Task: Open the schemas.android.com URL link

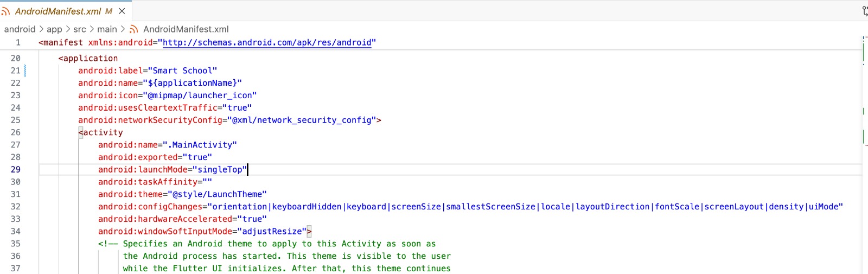Action: point(267,42)
